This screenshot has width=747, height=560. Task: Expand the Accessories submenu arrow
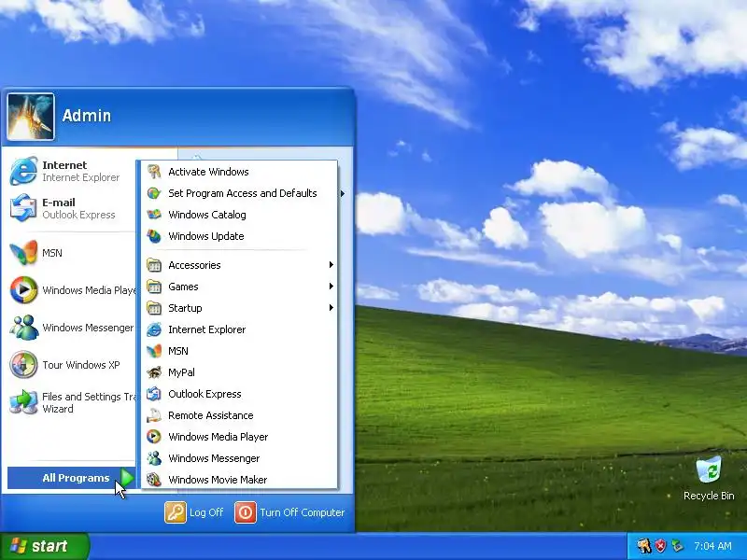pos(331,265)
